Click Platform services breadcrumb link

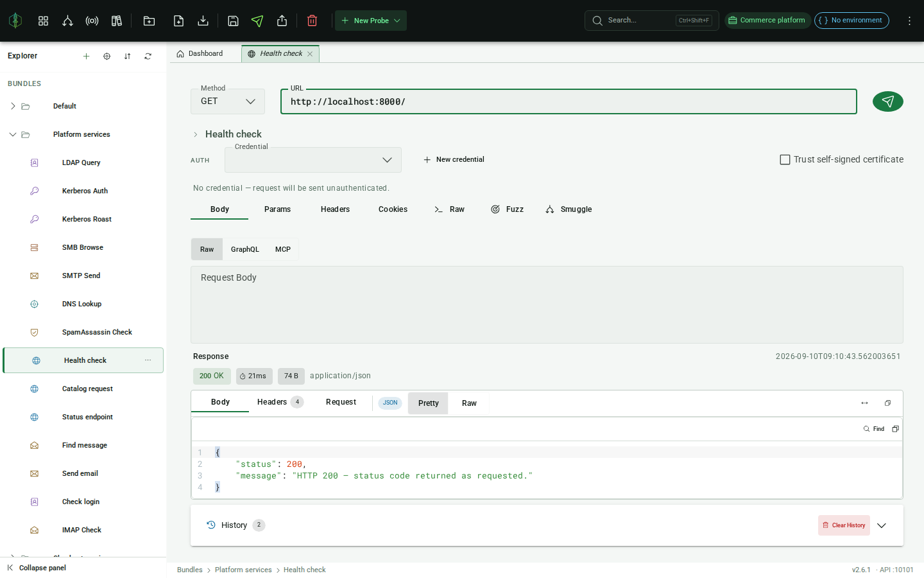[x=243, y=570]
